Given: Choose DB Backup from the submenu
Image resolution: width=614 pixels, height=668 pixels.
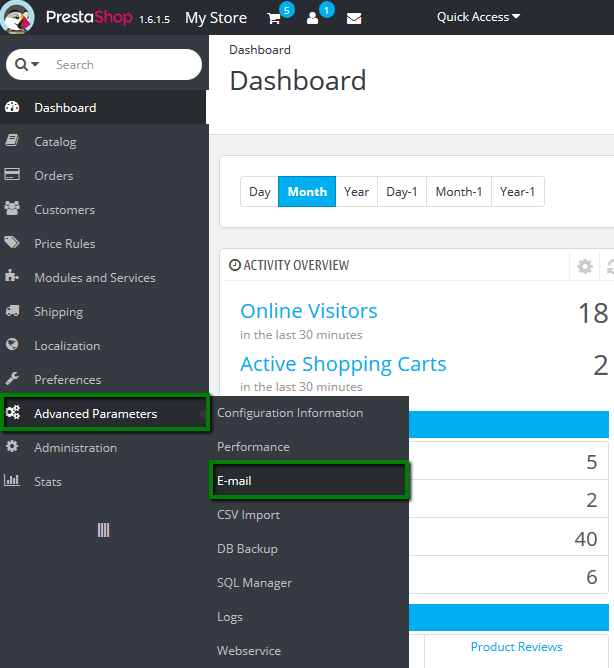Looking at the screenshot, I should coord(309,549).
